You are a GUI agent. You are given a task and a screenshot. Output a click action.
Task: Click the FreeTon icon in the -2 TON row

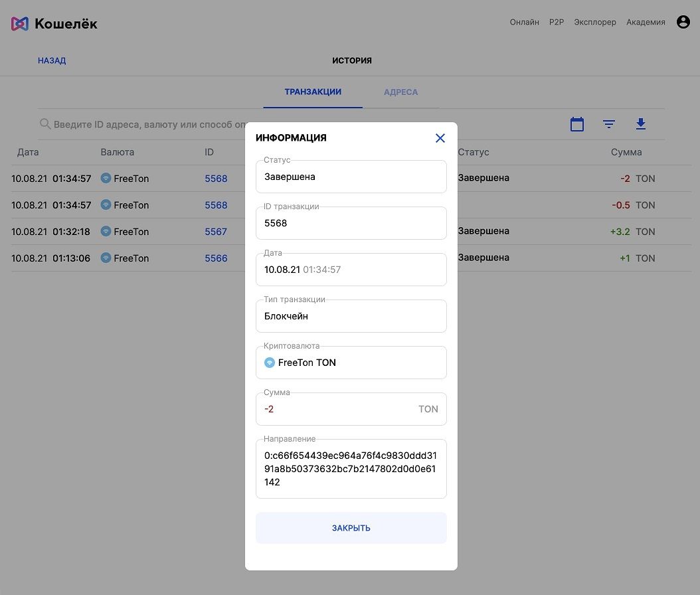(x=106, y=178)
